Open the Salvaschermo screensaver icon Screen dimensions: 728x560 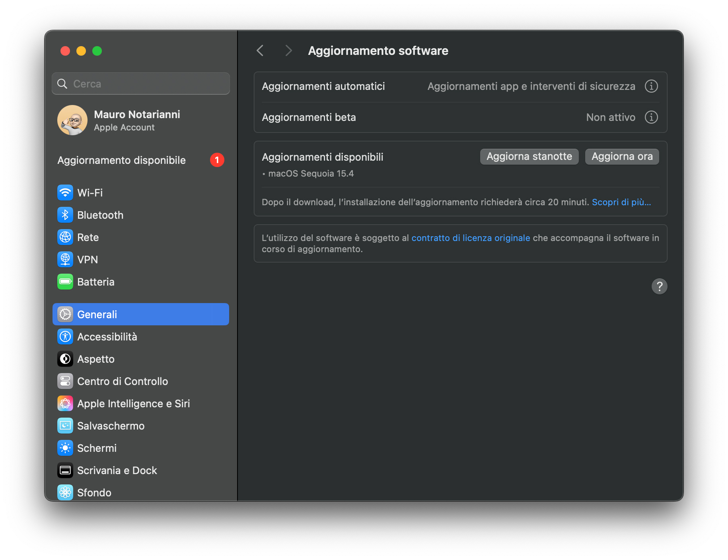coord(65,426)
